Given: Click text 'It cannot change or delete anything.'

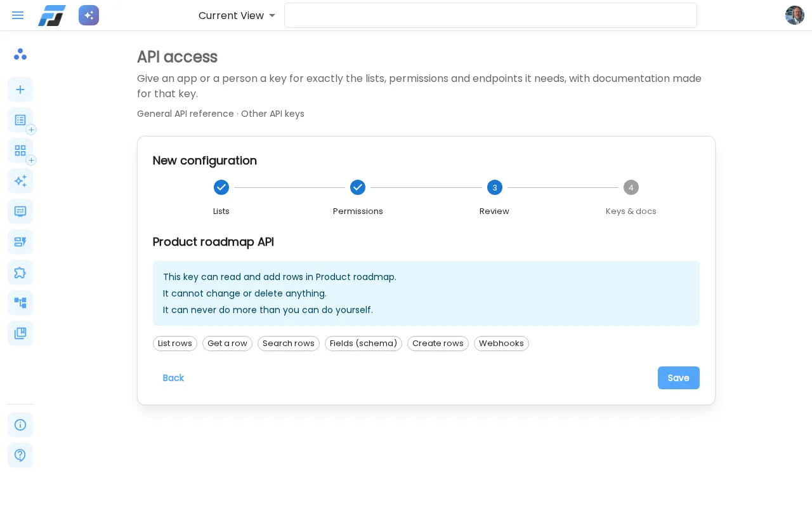Looking at the screenshot, I should point(245,293).
